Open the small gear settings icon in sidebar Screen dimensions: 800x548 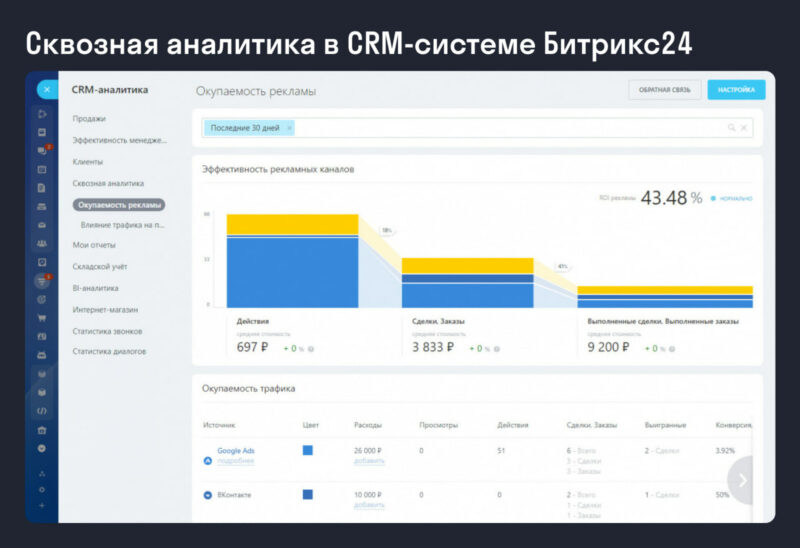point(42,489)
